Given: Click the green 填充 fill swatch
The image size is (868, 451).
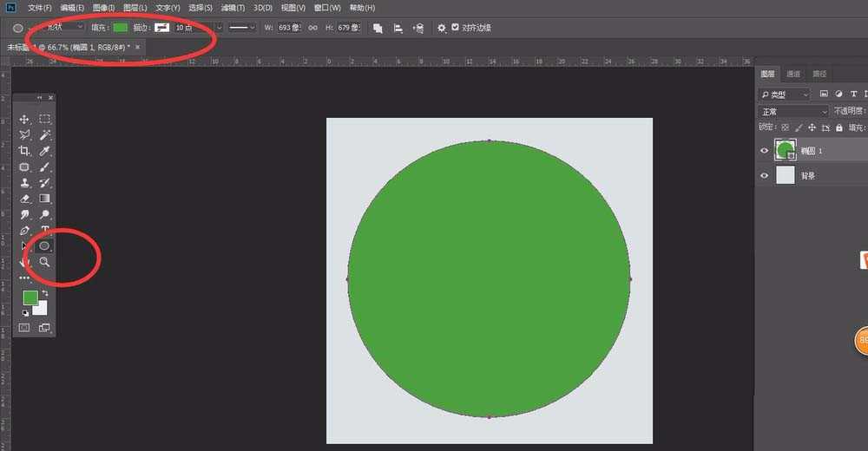Looking at the screenshot, I should (120, 28).
